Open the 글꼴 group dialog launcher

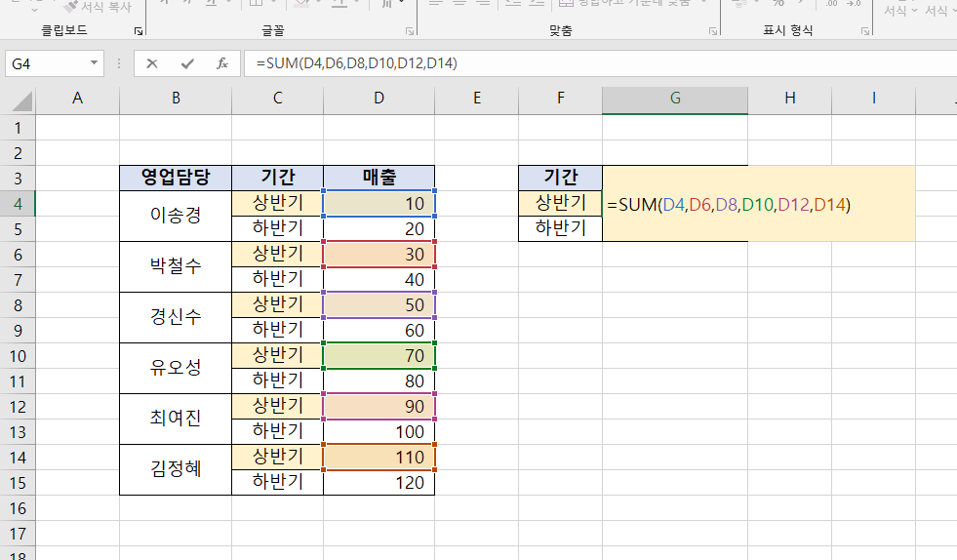pyautogui.click(x=410, y=31)
